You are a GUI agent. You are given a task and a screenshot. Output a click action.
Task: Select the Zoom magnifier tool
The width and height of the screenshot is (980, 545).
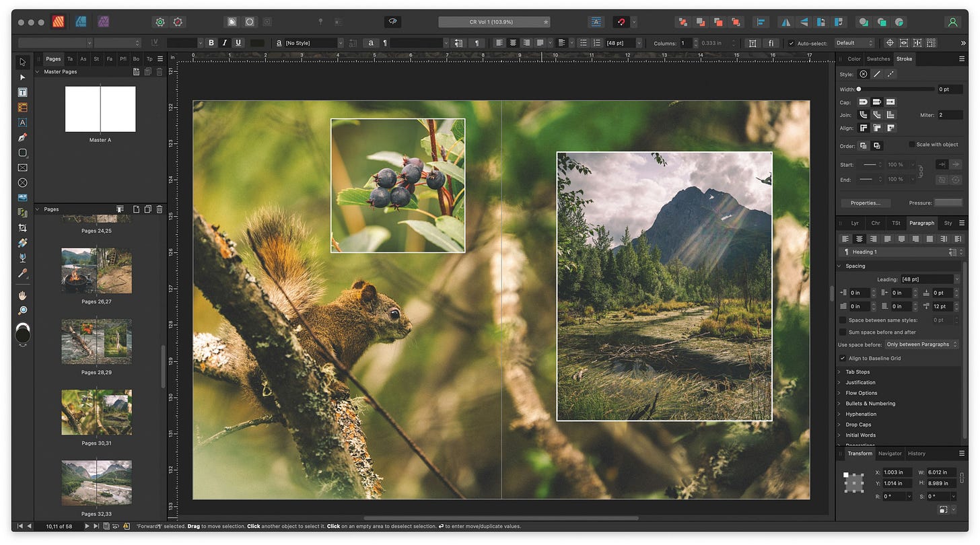click(23, 310)
